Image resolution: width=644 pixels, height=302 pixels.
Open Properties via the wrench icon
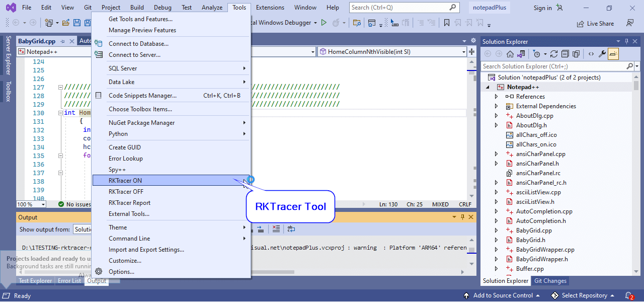pyautogui.click(x=601, y=53)
